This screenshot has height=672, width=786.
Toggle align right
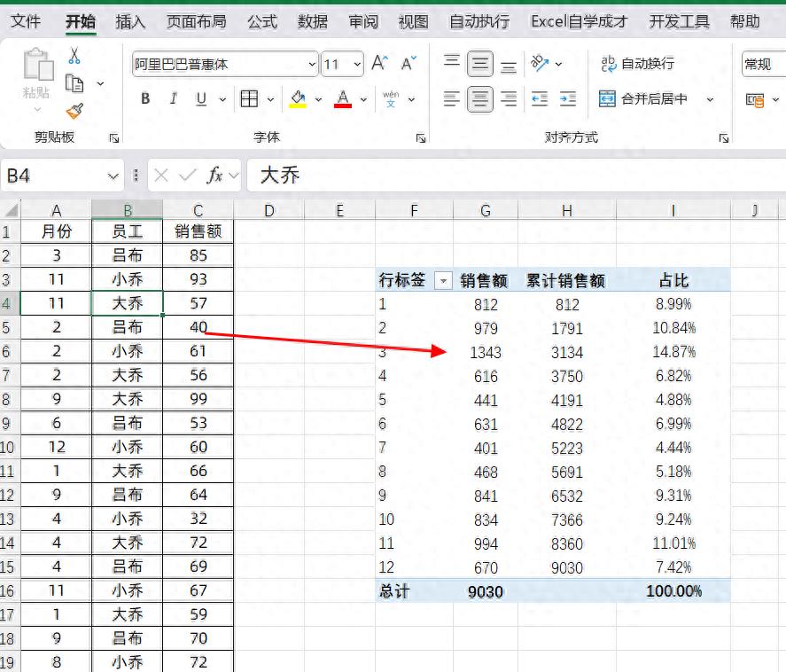point(509,99)
